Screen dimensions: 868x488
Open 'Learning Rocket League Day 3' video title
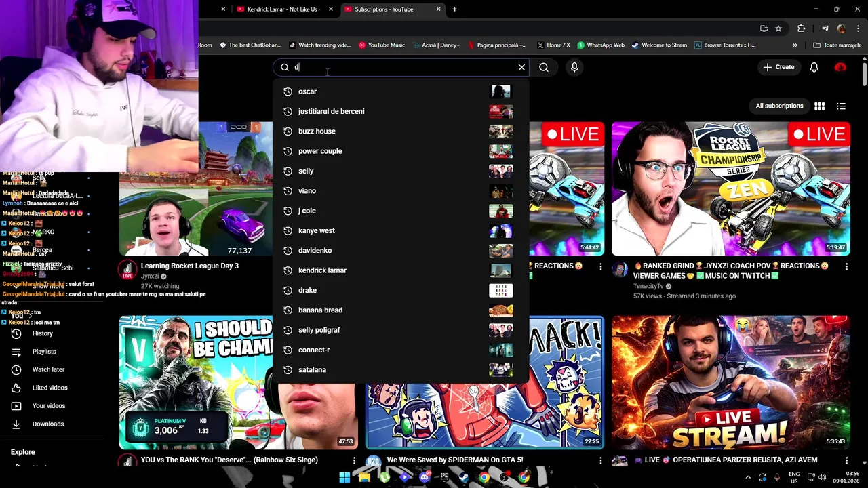click(x=190, y=266)
